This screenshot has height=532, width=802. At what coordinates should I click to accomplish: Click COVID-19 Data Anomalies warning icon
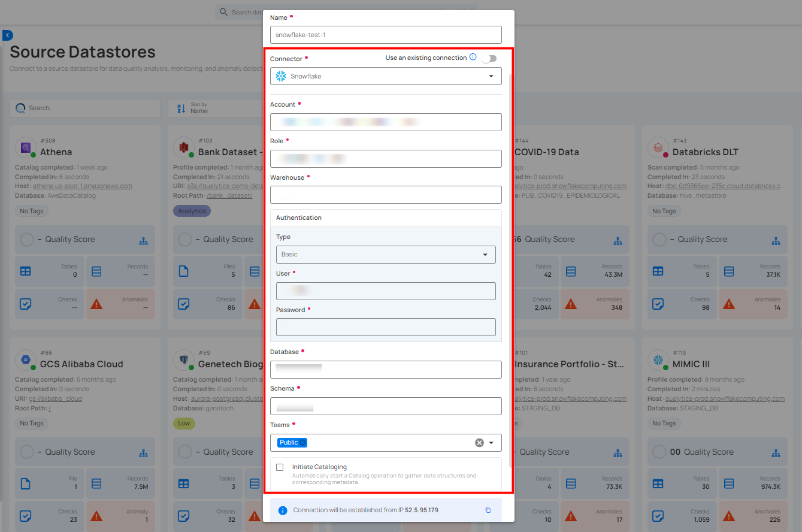point(571,304)
